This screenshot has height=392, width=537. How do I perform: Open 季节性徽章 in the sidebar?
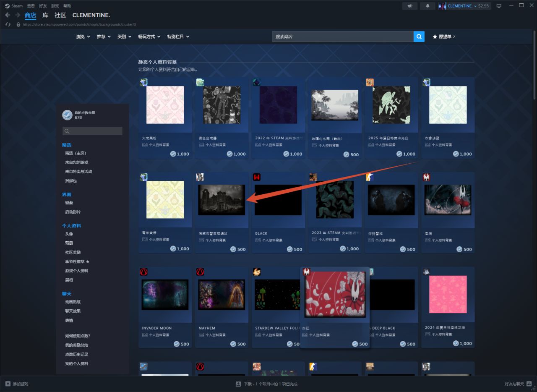[x=77, y=261]
